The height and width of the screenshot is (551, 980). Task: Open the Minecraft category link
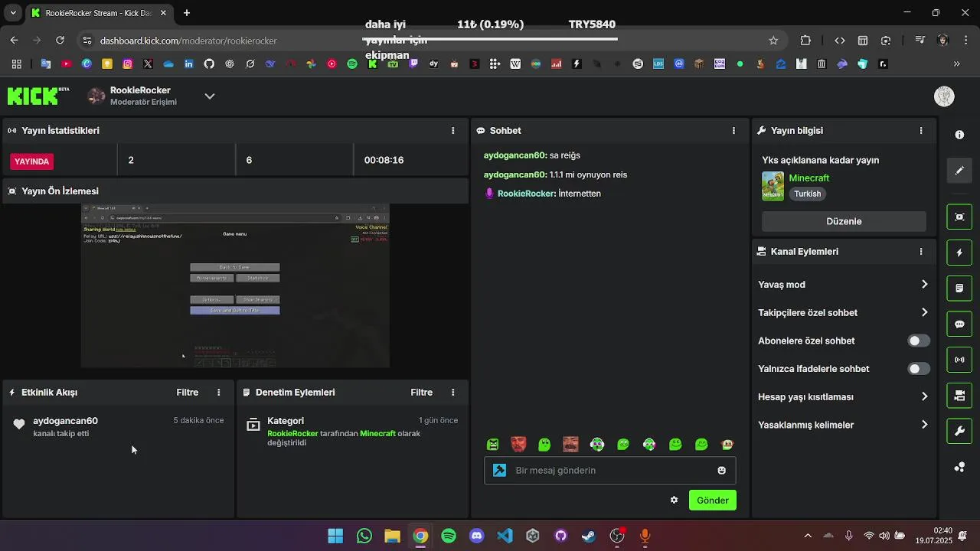(809, 178)
